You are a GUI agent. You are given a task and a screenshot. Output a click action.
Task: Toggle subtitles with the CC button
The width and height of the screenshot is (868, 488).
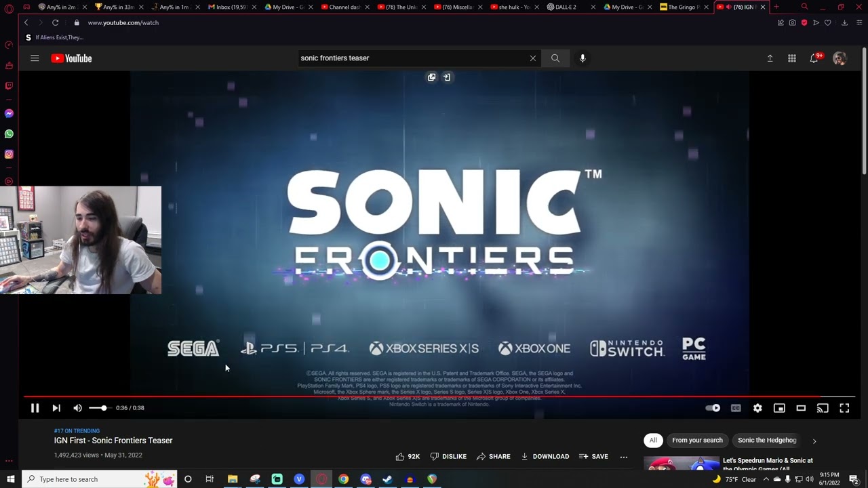736,408
